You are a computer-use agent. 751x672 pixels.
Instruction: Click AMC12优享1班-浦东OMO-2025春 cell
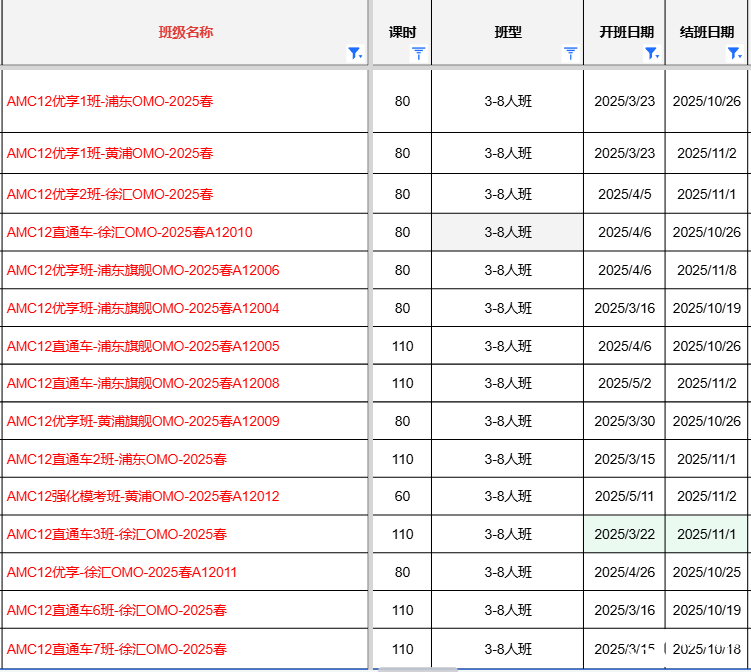pos(185,101)
